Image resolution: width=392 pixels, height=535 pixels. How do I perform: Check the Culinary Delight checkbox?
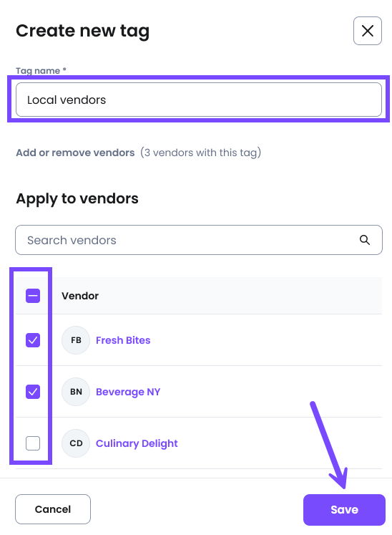click(x=33, y=443)
